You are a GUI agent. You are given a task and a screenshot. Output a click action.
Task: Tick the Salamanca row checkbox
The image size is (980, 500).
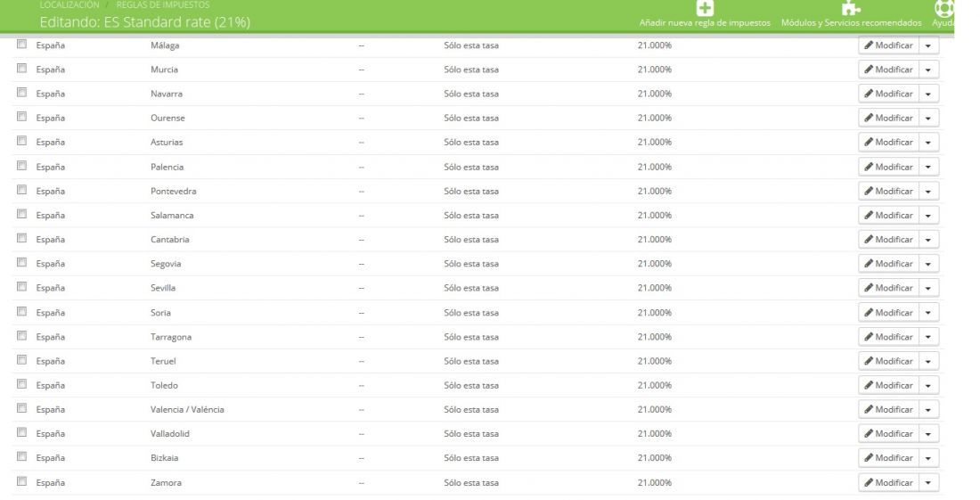22,215
